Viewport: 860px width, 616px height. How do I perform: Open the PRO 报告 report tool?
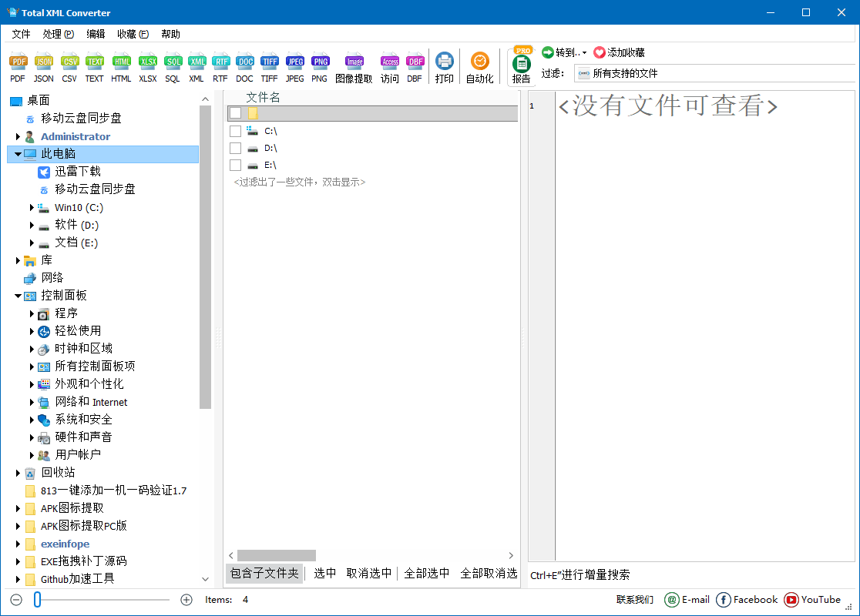click(x=522, y=65)
